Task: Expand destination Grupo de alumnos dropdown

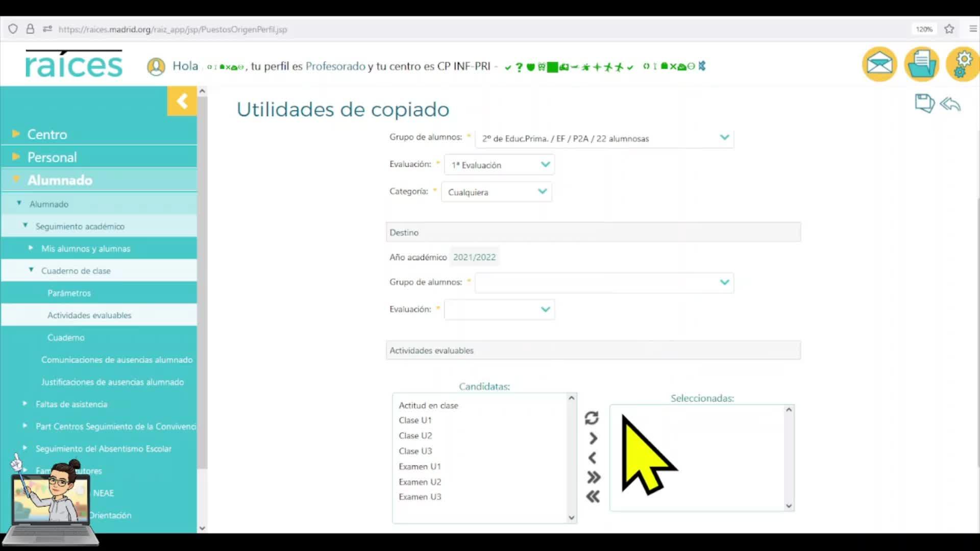Action: [604, 282]
